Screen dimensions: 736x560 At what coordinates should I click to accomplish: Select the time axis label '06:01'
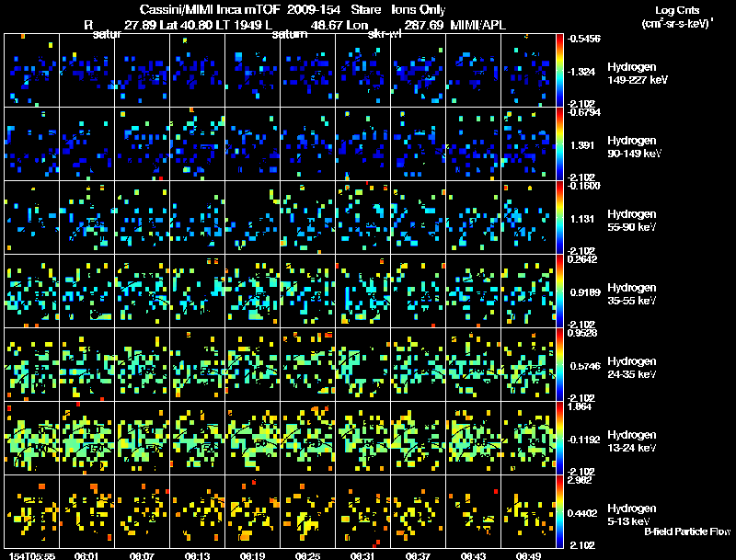pos(86,555)
